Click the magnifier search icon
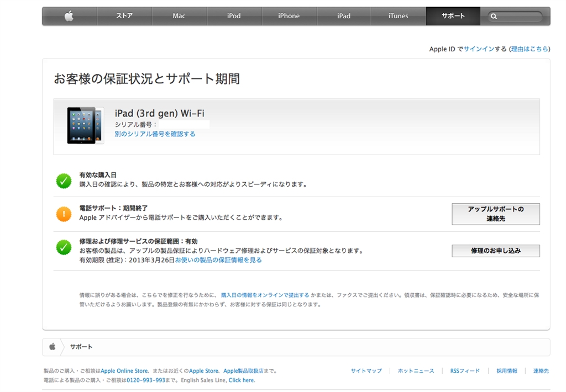 tap(494, 16)
